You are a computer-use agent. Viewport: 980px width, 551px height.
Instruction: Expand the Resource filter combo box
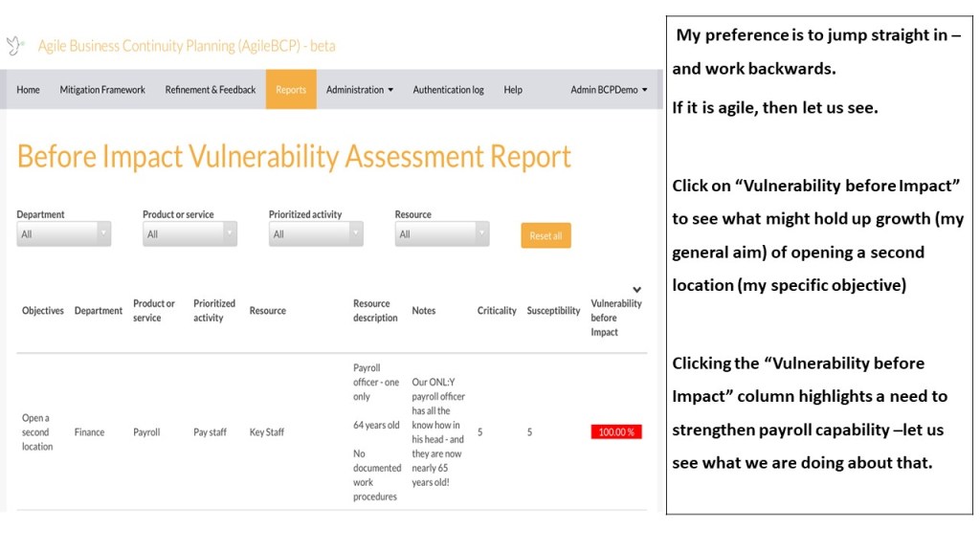(442, 234)
